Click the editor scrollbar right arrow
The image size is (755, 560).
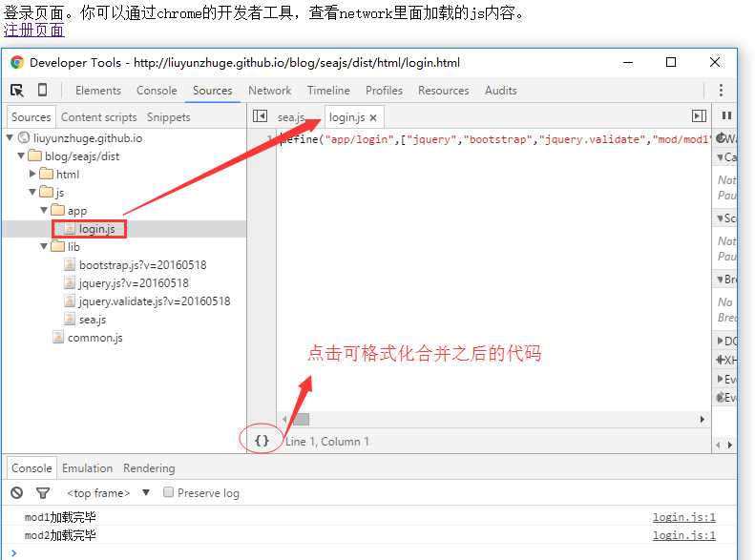[703, 420]
